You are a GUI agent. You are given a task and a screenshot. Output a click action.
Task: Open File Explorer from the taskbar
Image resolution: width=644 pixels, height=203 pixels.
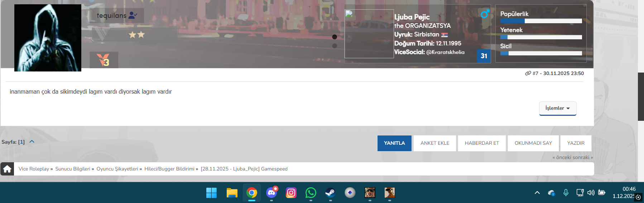[x=232, y=193]
